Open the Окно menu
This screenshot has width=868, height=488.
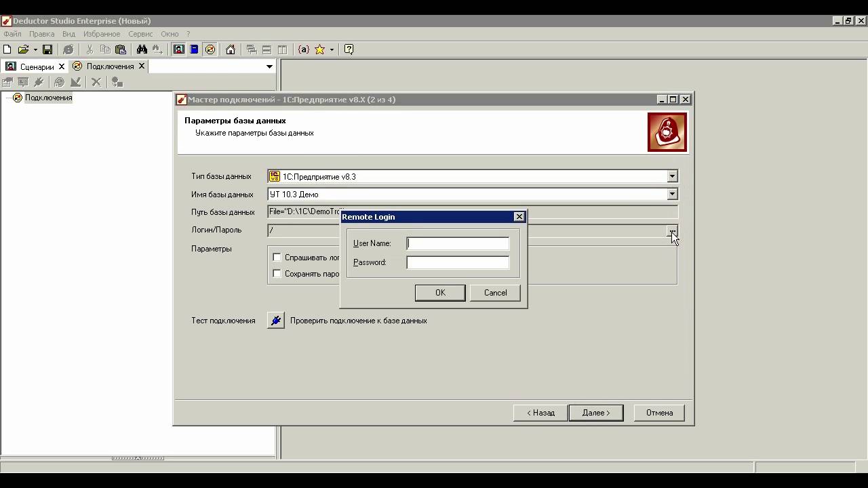[x=170, y=34]
